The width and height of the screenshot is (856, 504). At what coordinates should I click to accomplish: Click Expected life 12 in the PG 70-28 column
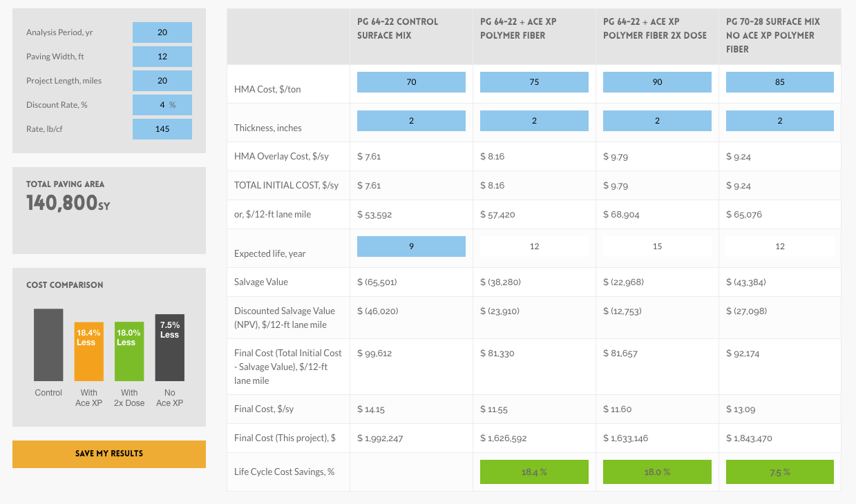pos(780,246)
